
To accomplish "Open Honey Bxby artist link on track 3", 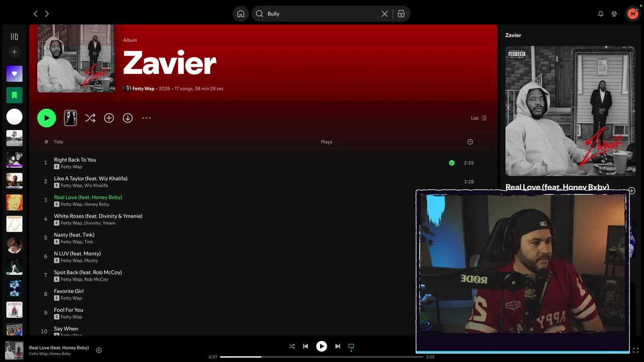I will (97, 204).
